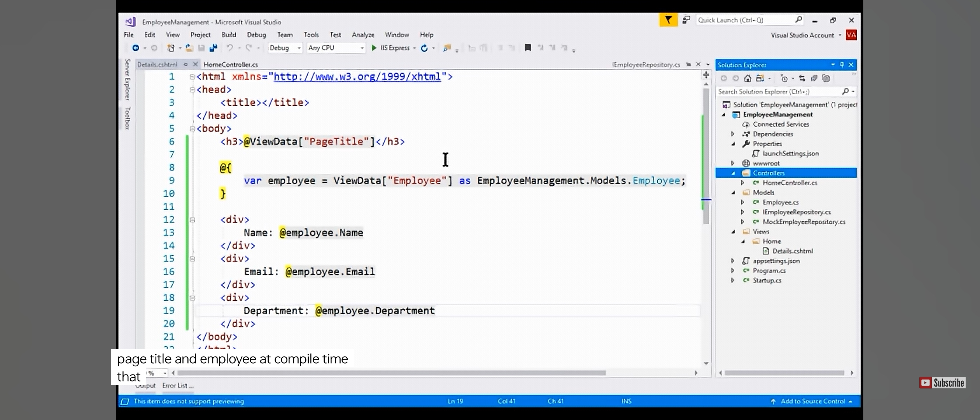Click the New Project toolbar icon
The image size is (980, 420).
point(171,48)
